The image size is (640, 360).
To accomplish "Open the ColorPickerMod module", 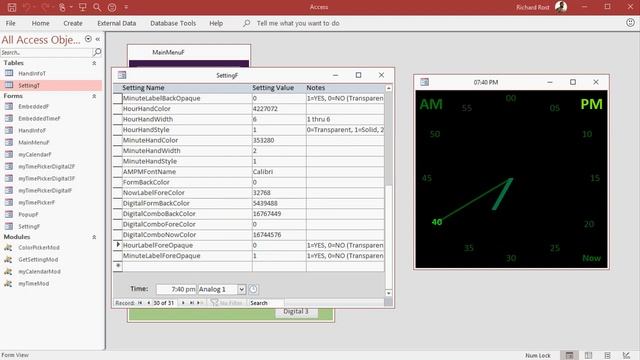I will pos(39,247).
